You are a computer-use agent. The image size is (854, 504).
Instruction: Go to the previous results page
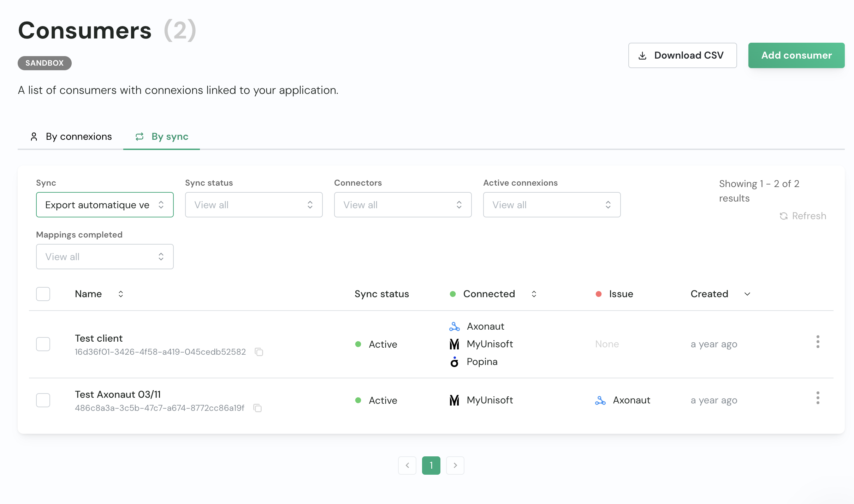[407, 465]
